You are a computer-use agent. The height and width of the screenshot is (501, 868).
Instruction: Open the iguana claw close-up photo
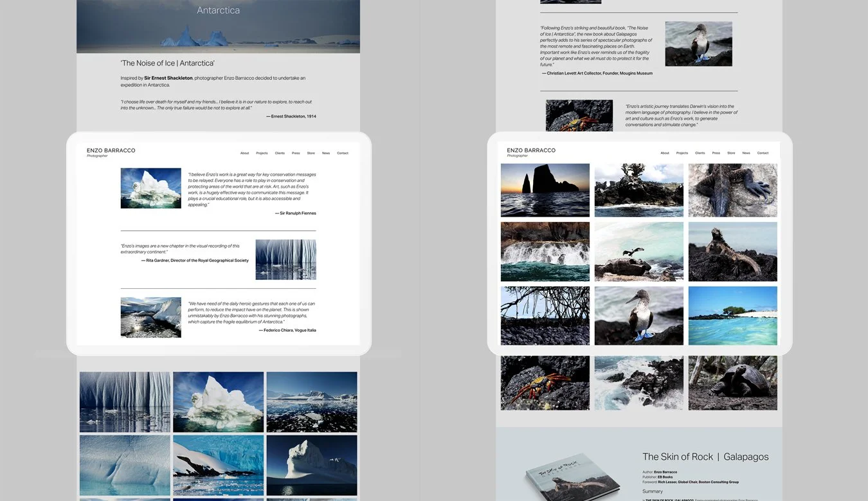pyautogui.click(x=733, y=190)
